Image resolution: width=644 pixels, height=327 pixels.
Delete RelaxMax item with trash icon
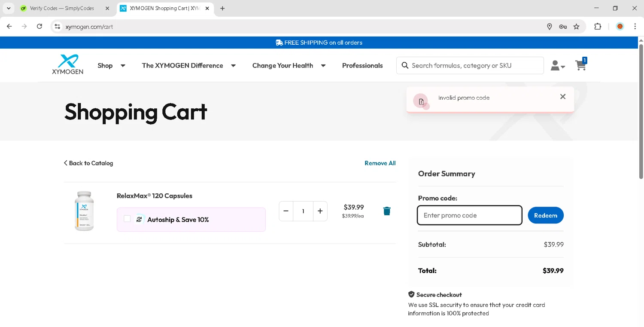387,211
